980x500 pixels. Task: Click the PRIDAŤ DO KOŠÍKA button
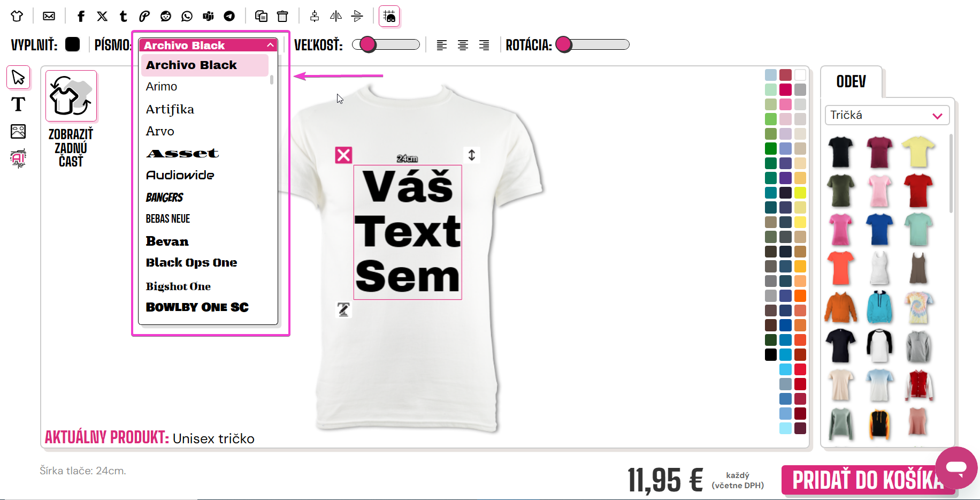click(868, 480)
